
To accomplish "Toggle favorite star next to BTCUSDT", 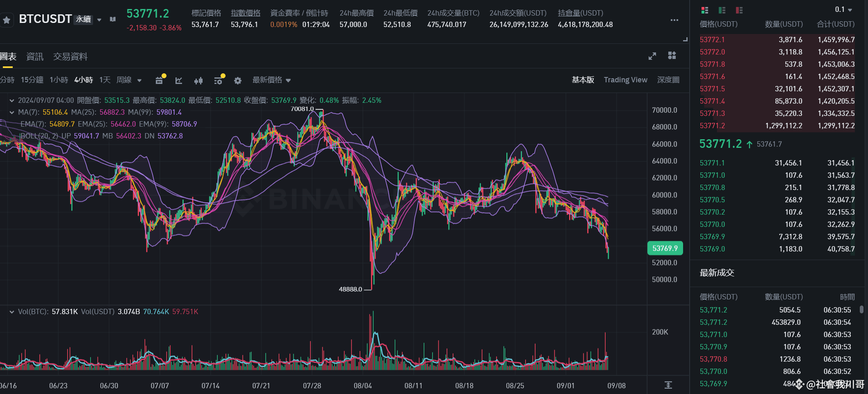I will coord(7,20).
